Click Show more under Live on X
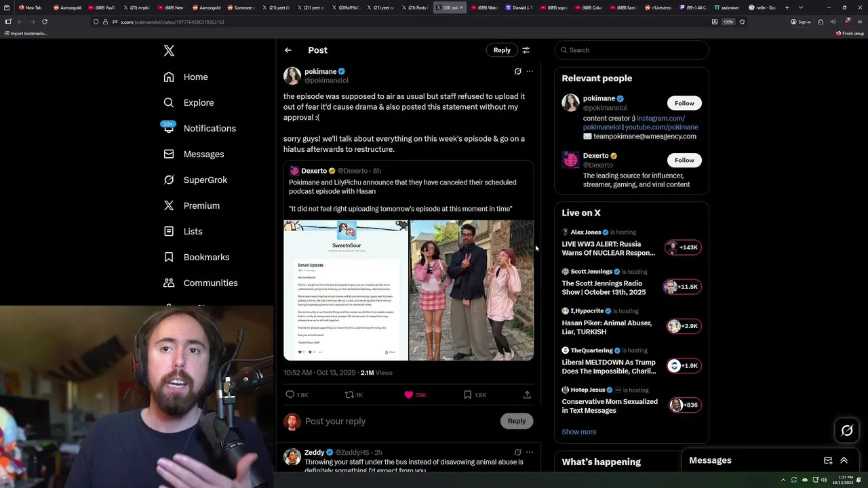 pyautogui.click(x=579, y=432)
